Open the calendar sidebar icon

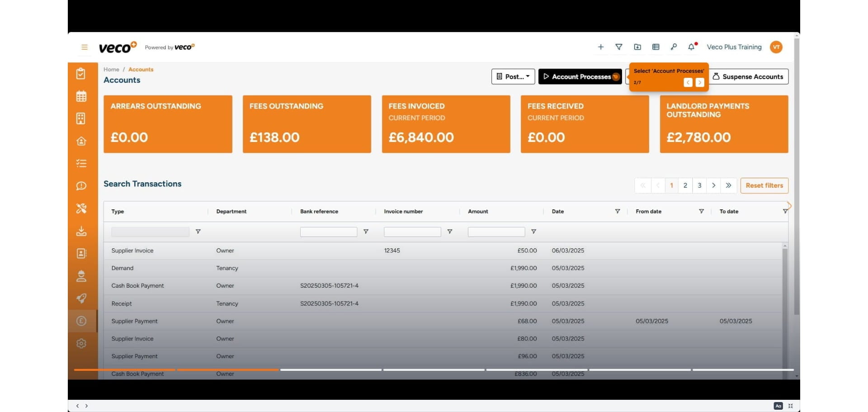81,96
